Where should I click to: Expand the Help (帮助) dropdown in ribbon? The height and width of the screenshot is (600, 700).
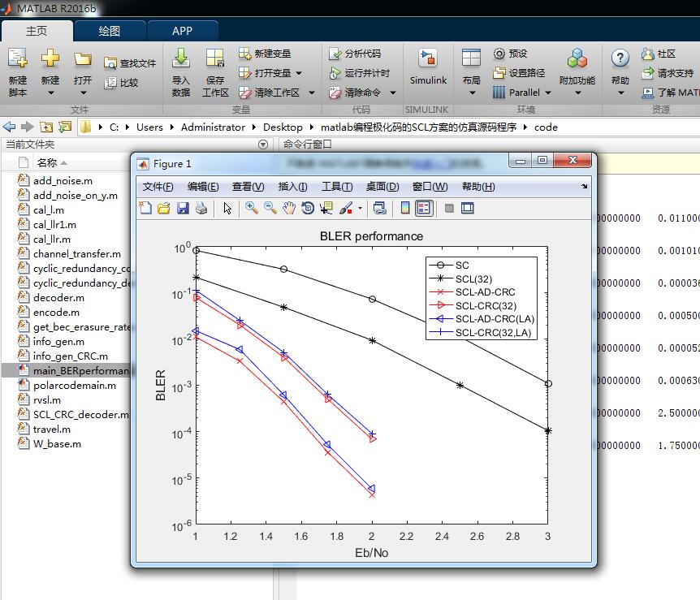point(620,93)
